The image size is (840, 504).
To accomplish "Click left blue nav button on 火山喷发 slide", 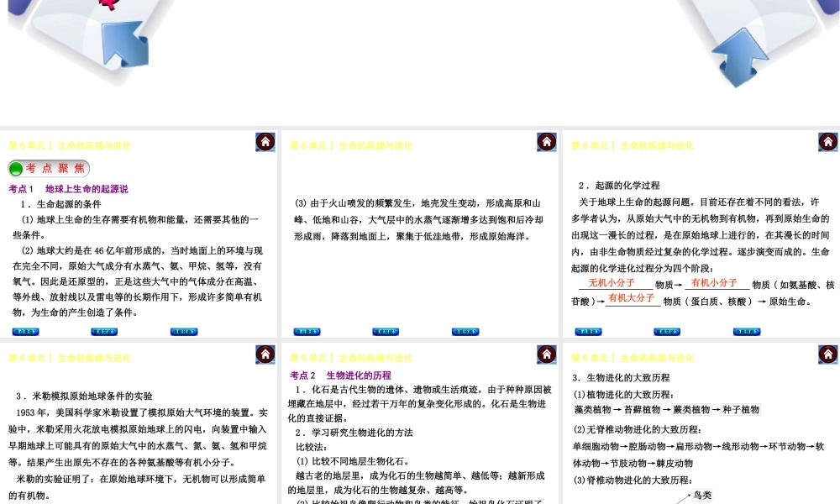I will click(x=307, y=332).
